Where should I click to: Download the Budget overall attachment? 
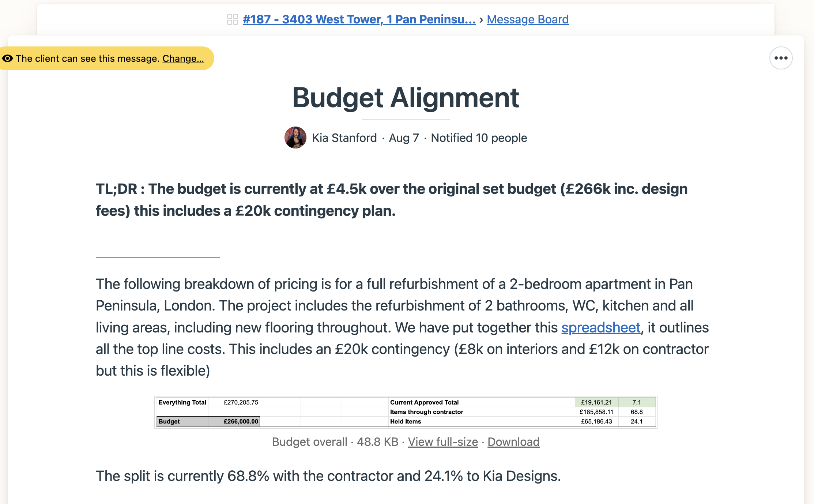pyautogui.click(x=513, y=442)
